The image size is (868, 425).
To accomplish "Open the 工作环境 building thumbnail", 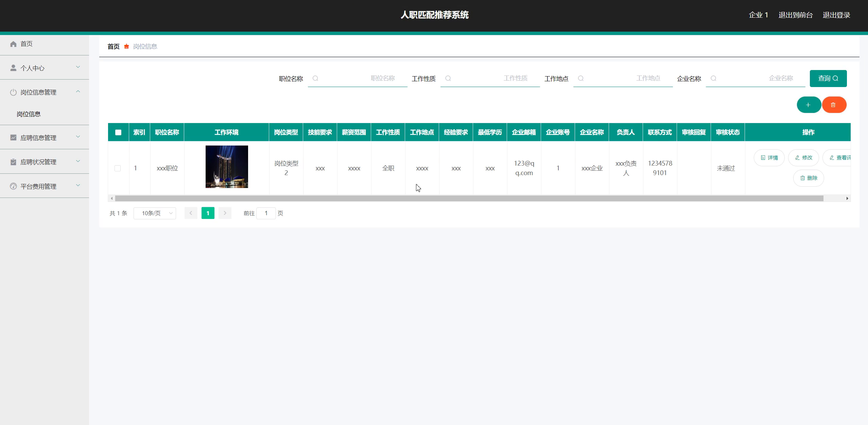I will coord(227,167).
